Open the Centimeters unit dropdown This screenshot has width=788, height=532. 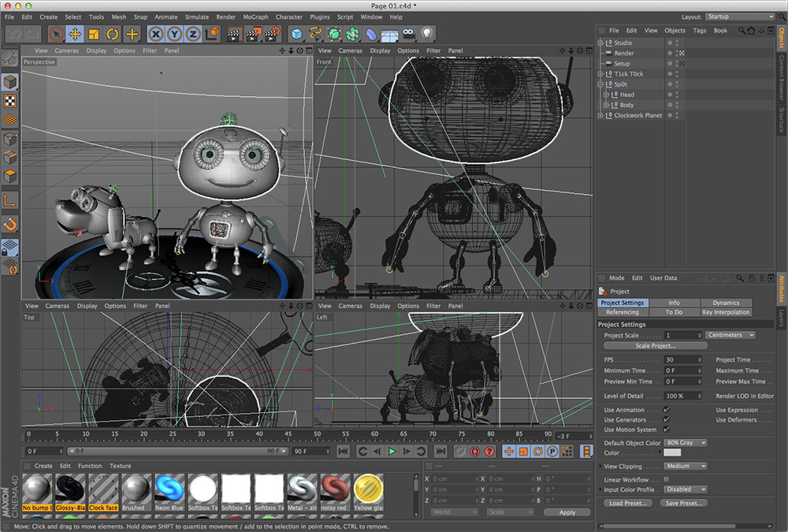[730, 335]
